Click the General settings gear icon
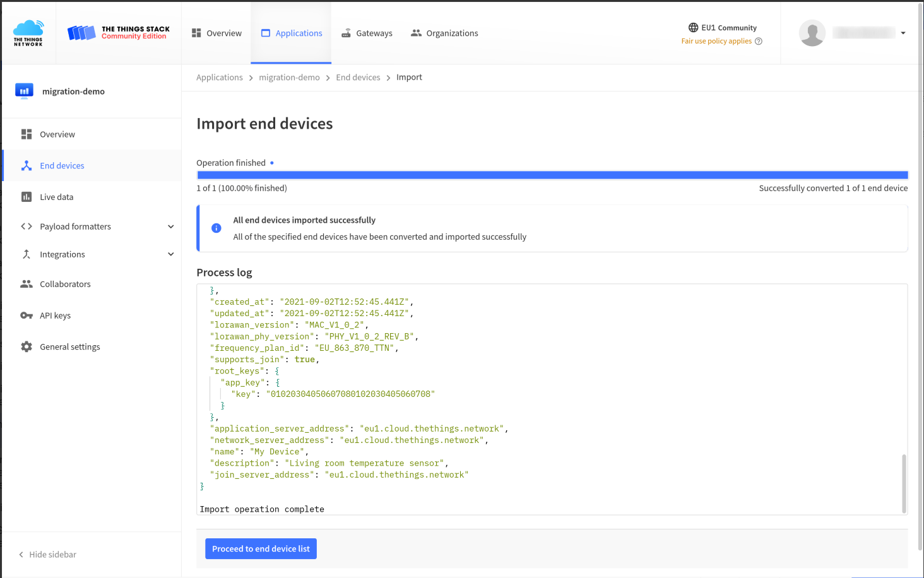The width and height of the screenshot is (924, 578). (27, 346)
